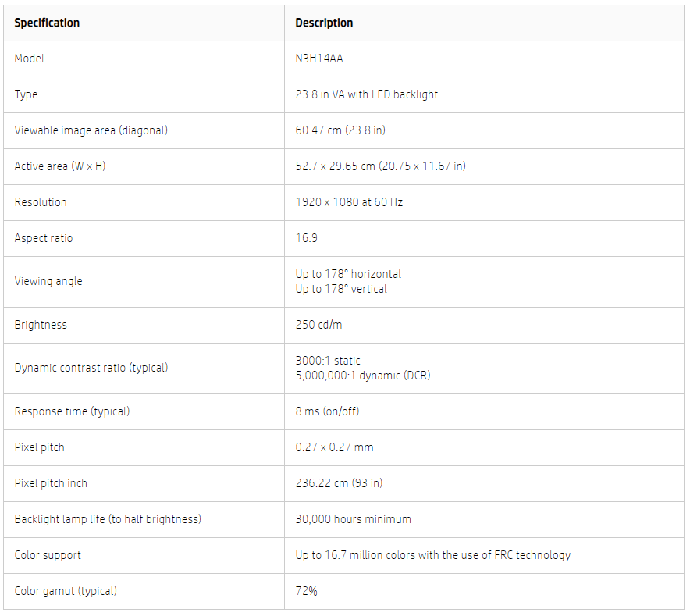Click the '1920 x 1080 at 60 Hz' value

tap(348, 202)
